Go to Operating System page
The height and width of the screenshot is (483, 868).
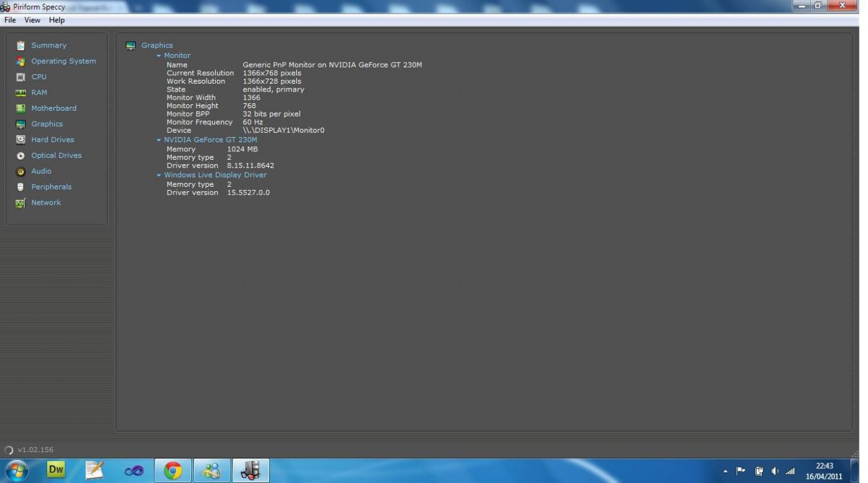(64, 61)
